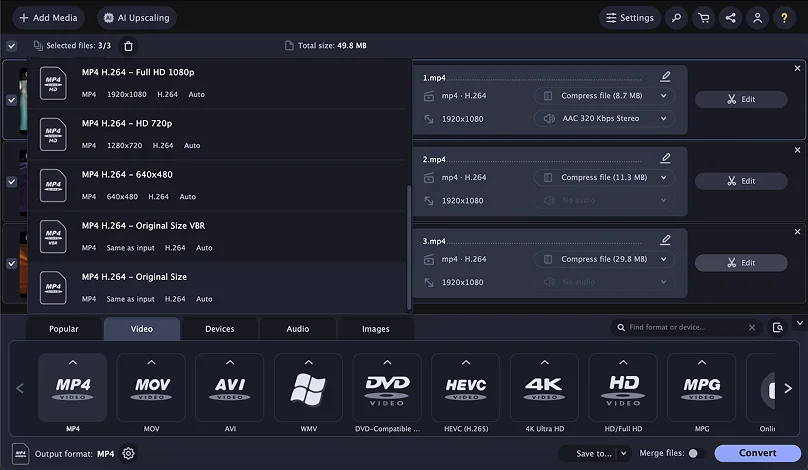808x470 pixels.
Task: Toggle the Merge files switch
Action: [x=694, y=453]
